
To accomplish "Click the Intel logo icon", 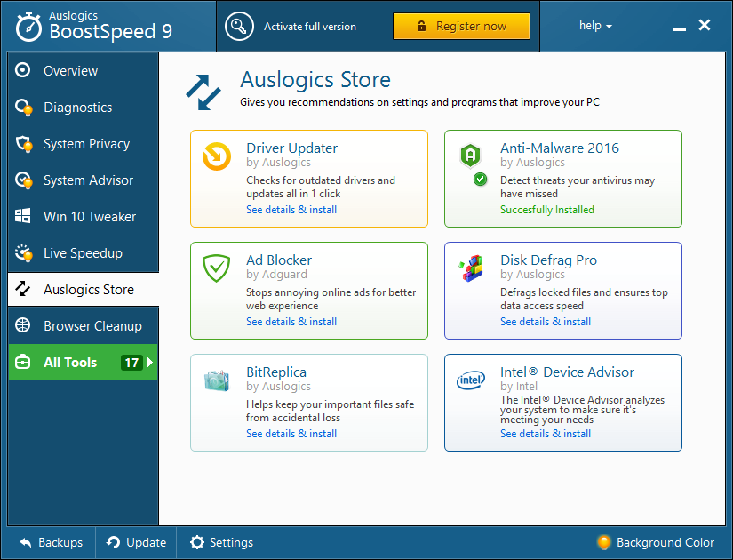I will pyautogui.click(x=471, y=380).
